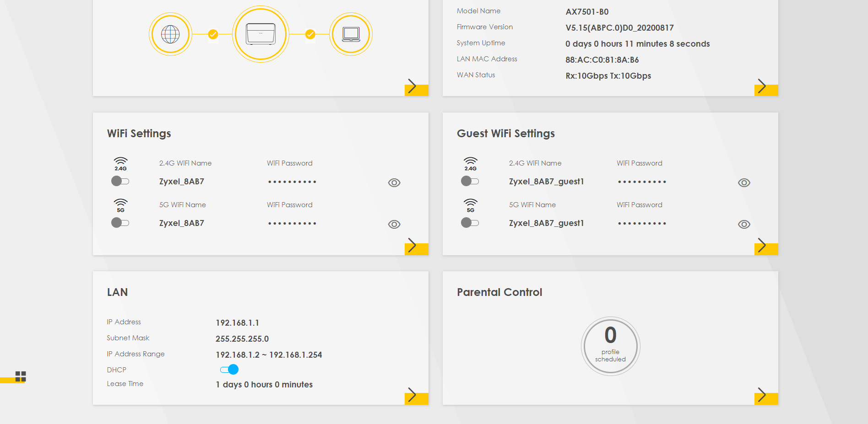Reveal the 5G Guest WiFi password
The height and width of the screenshot is (424, 868).
[x=744, y=225]
